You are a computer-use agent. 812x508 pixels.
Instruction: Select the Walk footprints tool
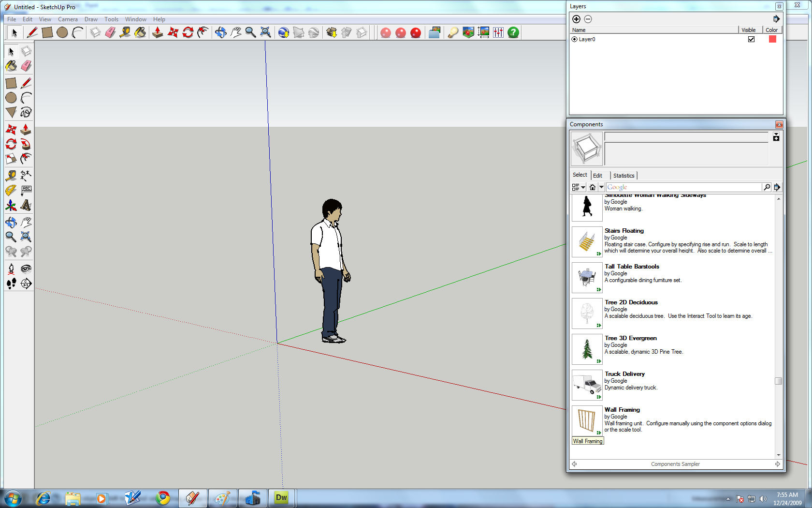pyautogui.click(x=11, y=284)
